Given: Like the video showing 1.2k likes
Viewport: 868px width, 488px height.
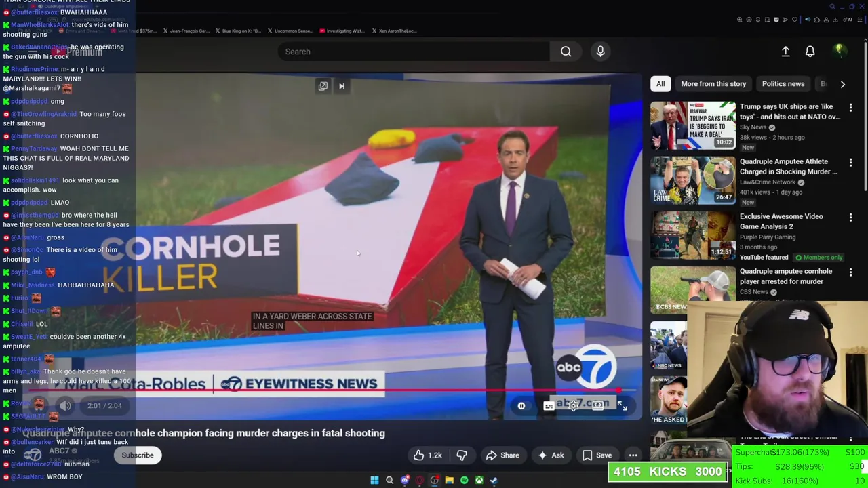Looking at the screenshot, I should click(428, 455).
